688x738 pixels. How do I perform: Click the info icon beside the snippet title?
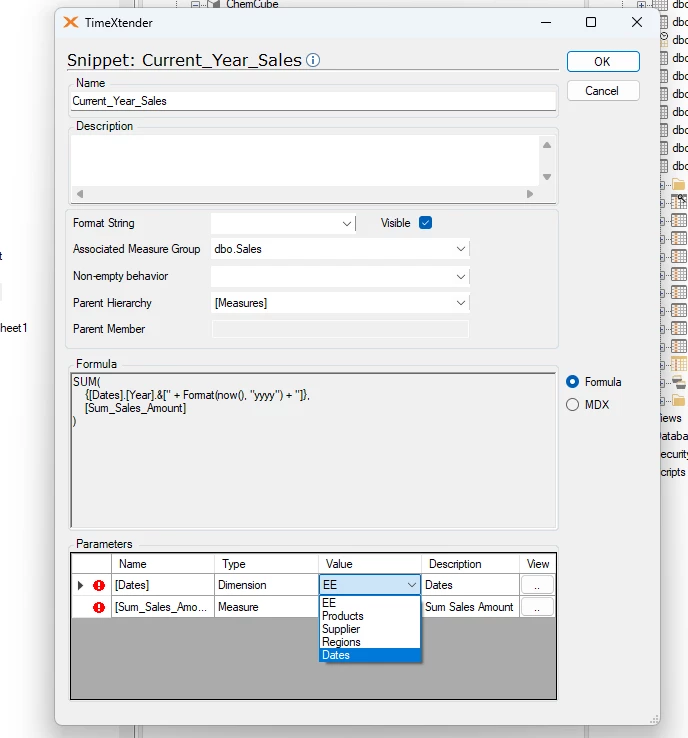[313, 60]
